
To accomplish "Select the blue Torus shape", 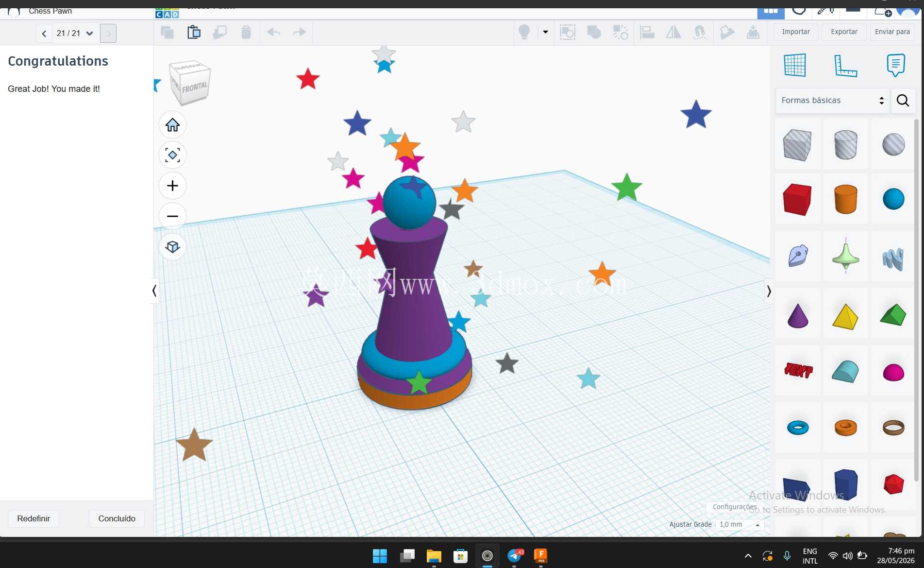I will (x=798, y=428).
